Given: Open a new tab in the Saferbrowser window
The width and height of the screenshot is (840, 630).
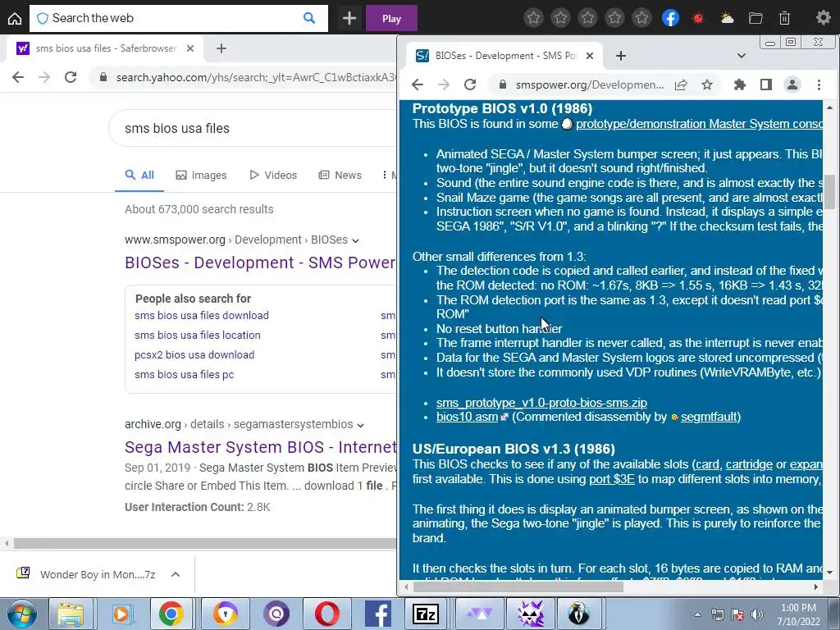Looking at the screenshot, I should 221,48.
